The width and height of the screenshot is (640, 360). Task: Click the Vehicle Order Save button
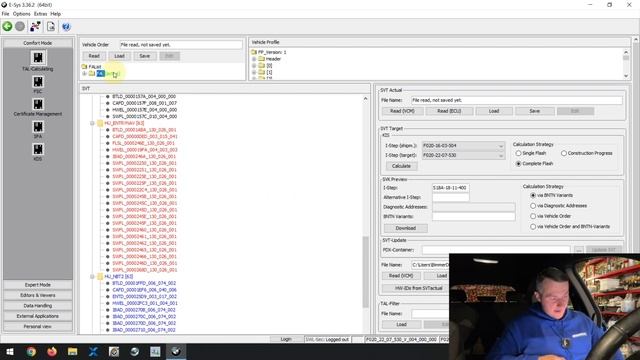(x=144, y=56)
